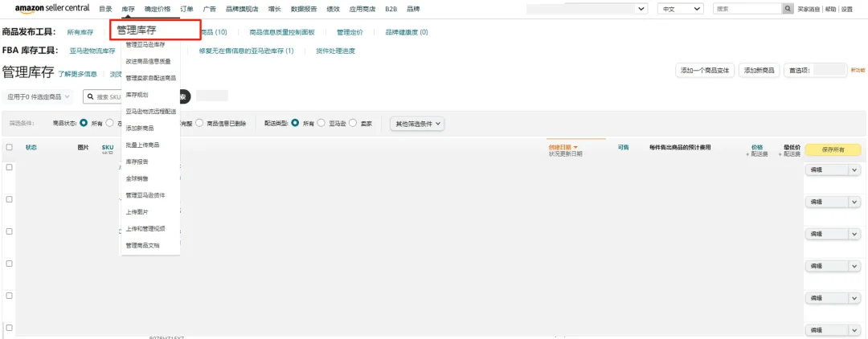Click the search magnifier icon in top bar
Screen dimensions: 868x339
pyautogui.click(x=788, y=9)
